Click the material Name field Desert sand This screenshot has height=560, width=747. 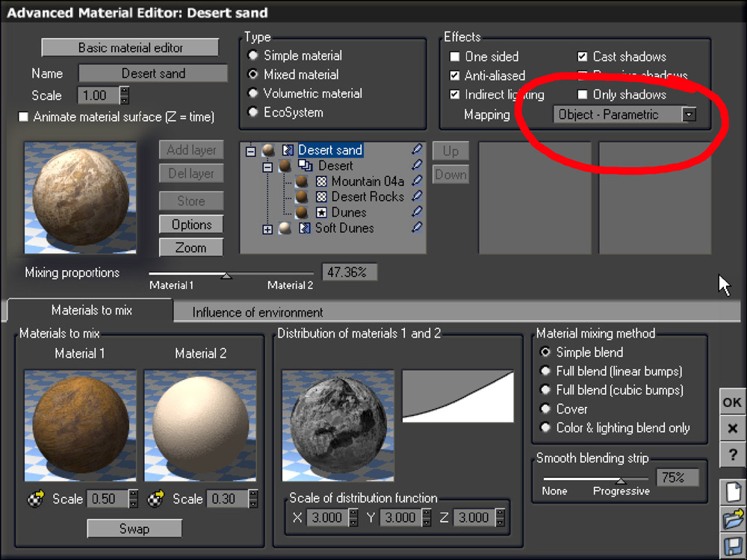(x=153, y=73)
